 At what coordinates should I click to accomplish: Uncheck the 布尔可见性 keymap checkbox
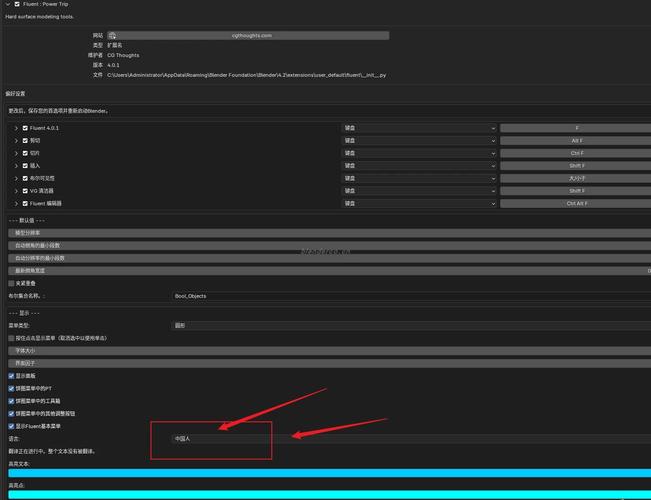pyautogui.click(x=25, y=178)
